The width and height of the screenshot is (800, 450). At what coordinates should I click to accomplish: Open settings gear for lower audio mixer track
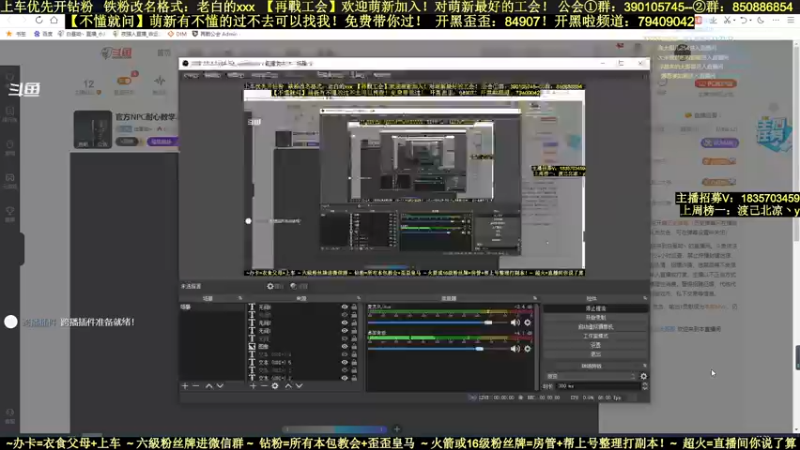click(528, 349)
